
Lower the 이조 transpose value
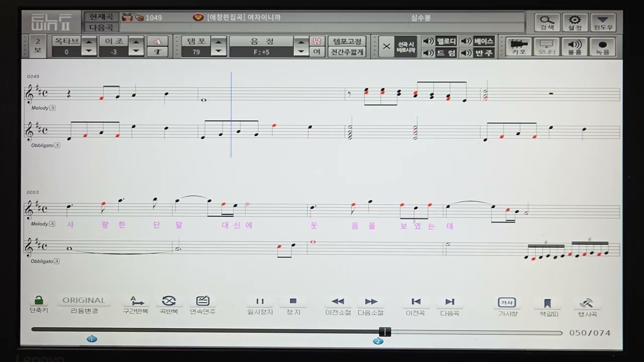point(136,51)
